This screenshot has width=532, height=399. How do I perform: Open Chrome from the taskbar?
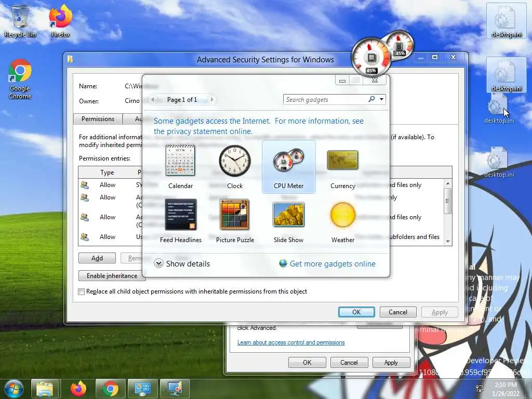tap(111, 389)
